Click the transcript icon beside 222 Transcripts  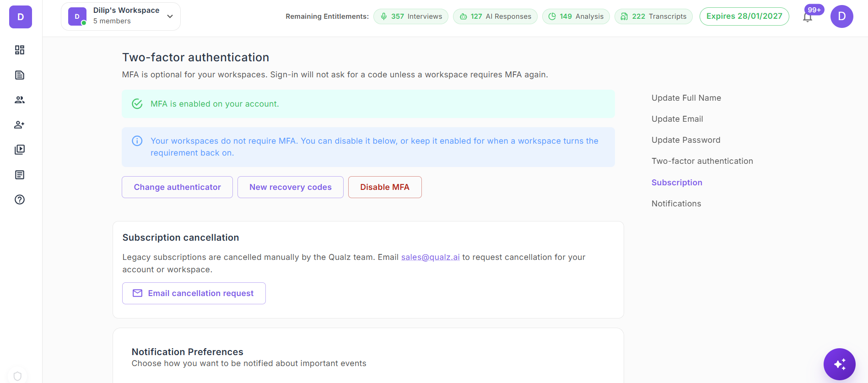click(x=625, y=16)
